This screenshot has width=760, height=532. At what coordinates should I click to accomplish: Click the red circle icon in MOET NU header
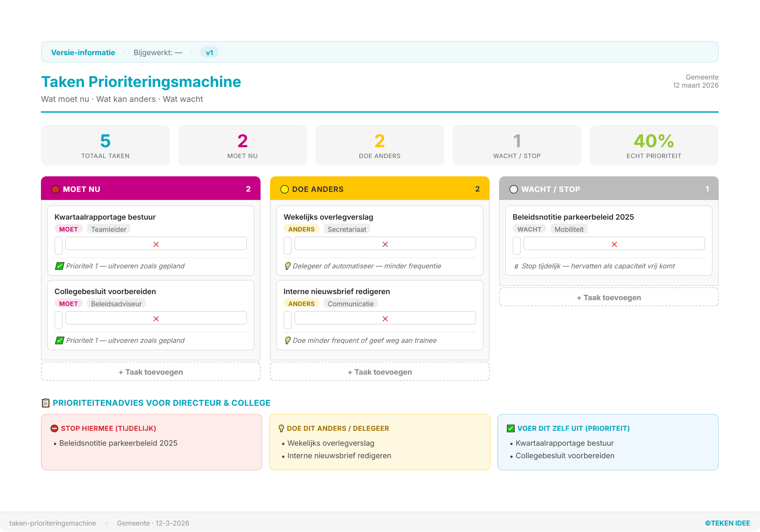[55, 189]
